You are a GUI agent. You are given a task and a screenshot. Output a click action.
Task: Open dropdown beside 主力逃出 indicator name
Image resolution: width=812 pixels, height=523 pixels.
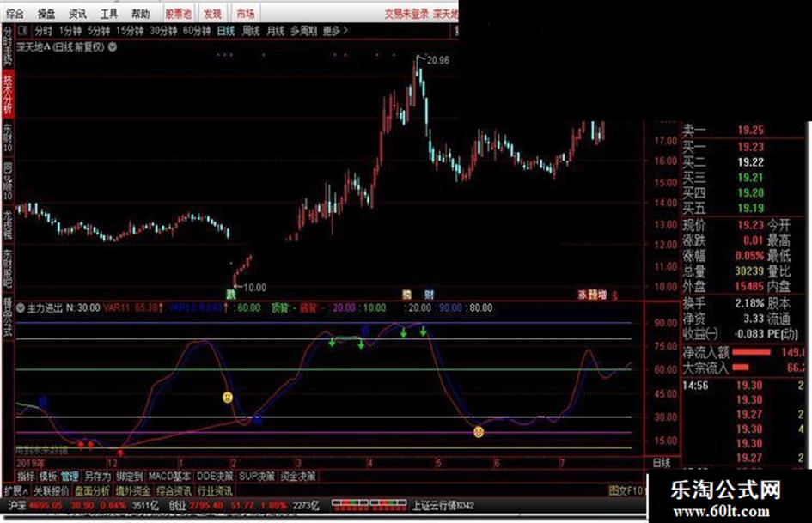(x=21, y=308)
